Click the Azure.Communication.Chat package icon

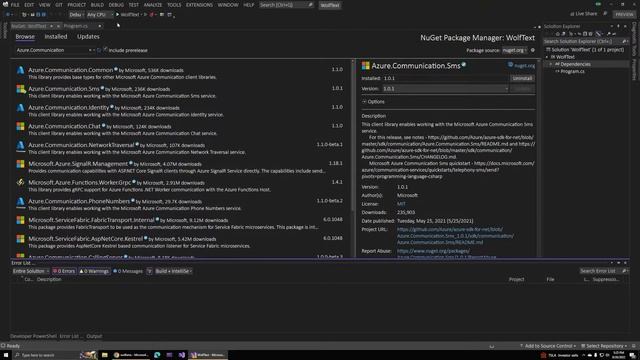tap(20, 127)
